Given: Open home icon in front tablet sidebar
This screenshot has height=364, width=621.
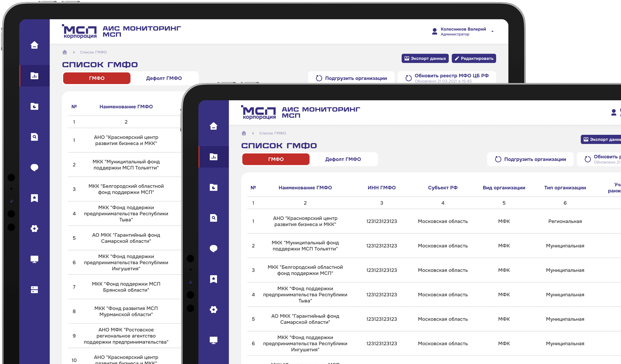Looking at the screenshot, I should (x=213, y=126).
